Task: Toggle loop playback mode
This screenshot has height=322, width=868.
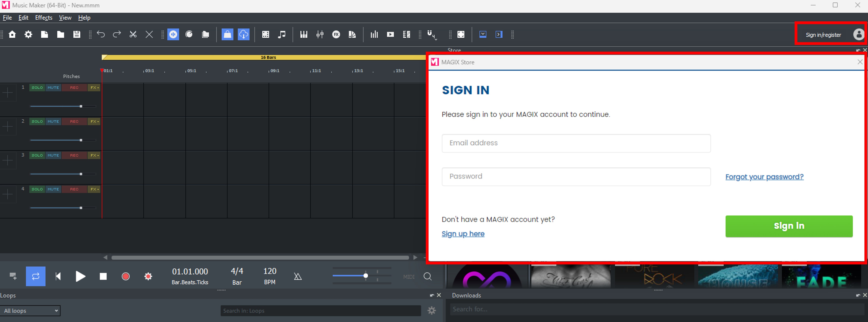Action: tap(36, 276)
